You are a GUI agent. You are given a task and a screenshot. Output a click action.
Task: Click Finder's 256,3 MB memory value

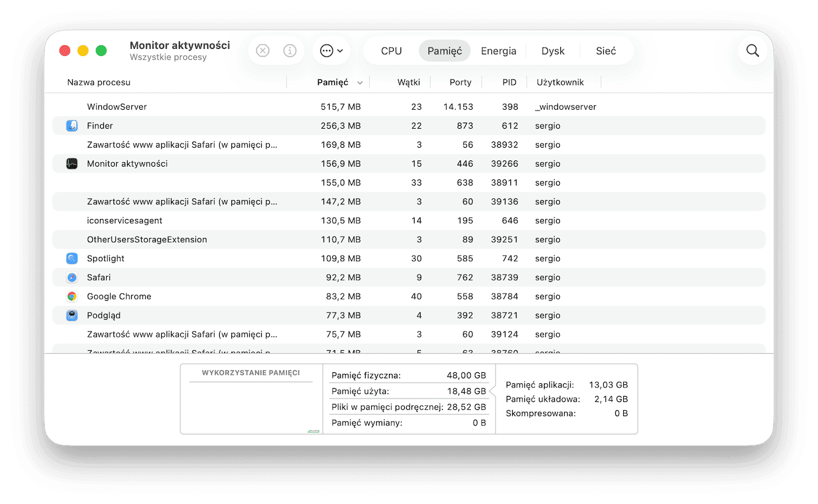341,126
